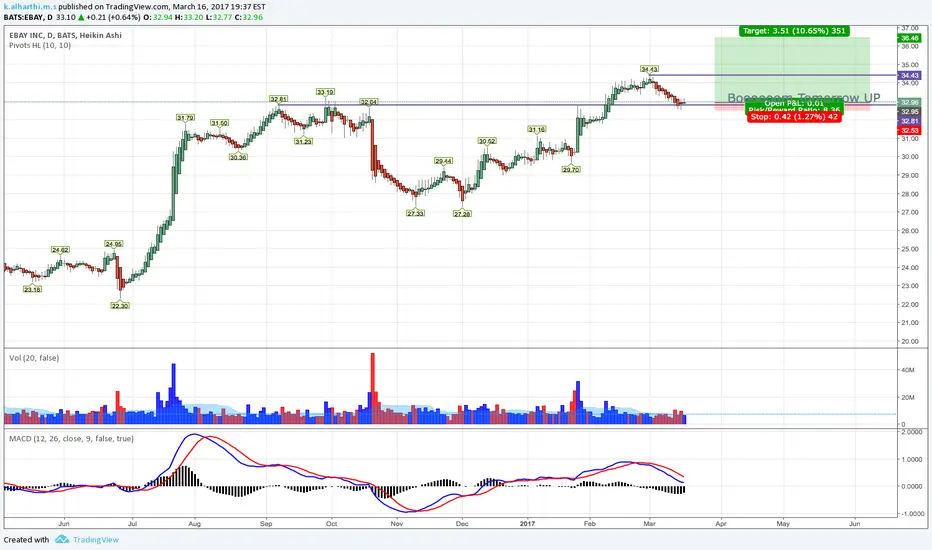Click the purple 34.43 price axis tag
932x550 pixels.
[909, 76]
